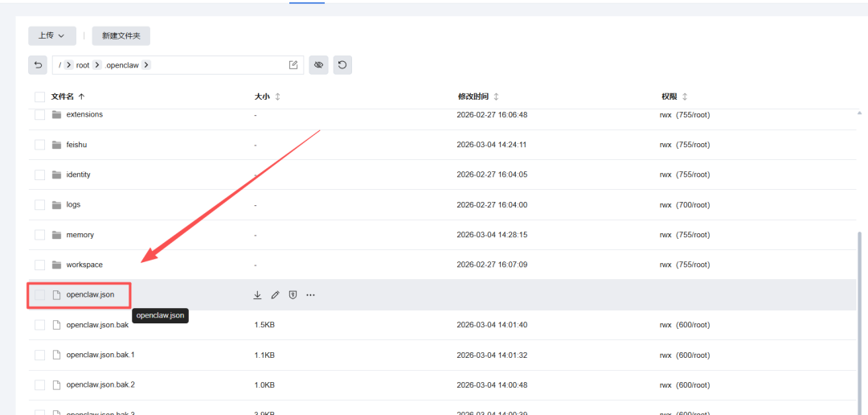The width and height of the screenshot is (868, 415).
Task: Check the openclaw.json.bak checkbox
Action: (40, 325)
